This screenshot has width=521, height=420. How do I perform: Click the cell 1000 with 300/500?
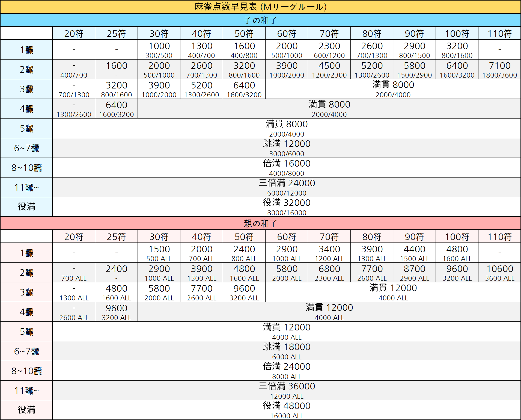pos(159,50)
